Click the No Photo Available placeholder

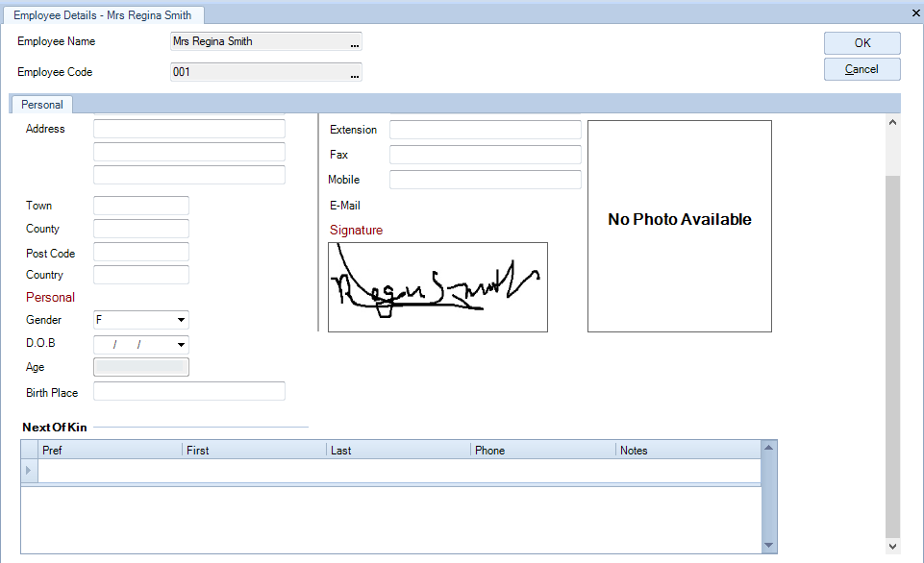click(680, 226)
